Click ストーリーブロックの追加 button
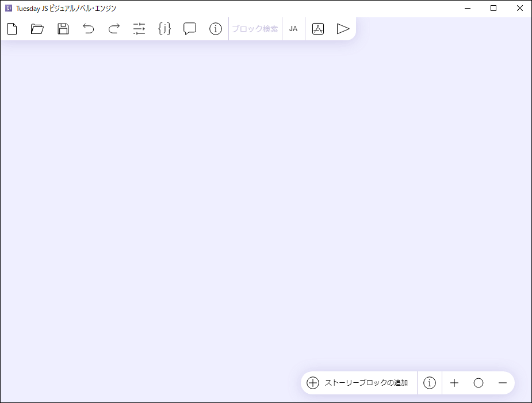Screen dimensions: 532x403 click(x=358, y=383)
